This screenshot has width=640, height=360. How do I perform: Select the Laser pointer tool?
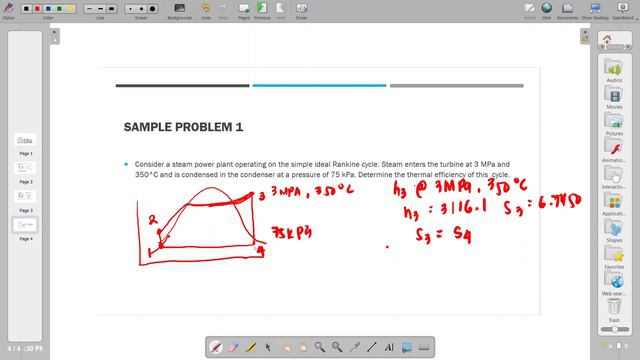tap(354, 347)
